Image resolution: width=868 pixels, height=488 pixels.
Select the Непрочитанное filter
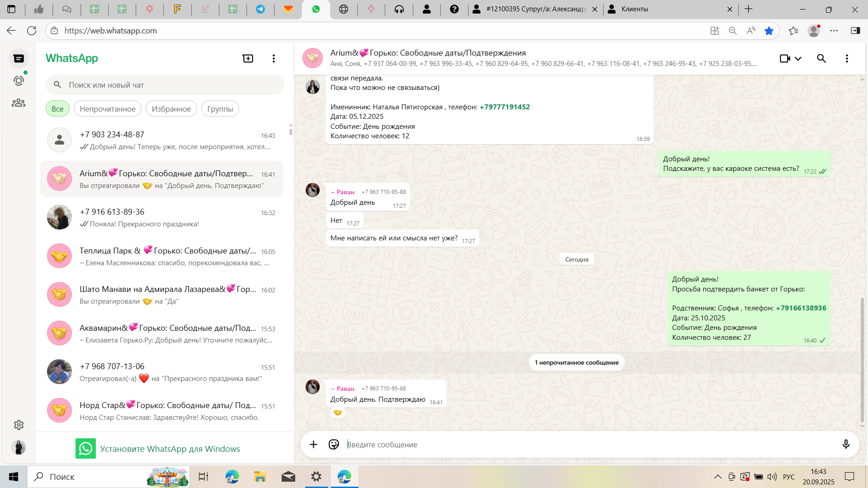click(108, 109)
